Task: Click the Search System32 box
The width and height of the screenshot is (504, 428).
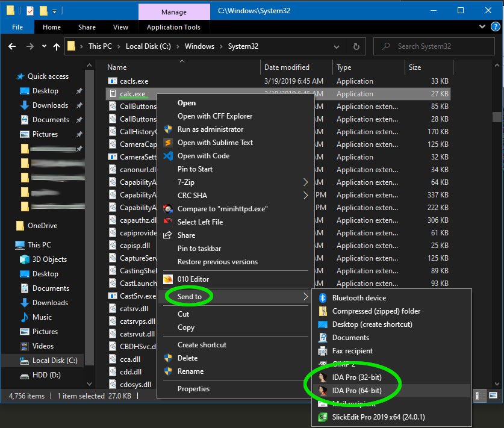Action: point(434,46)
